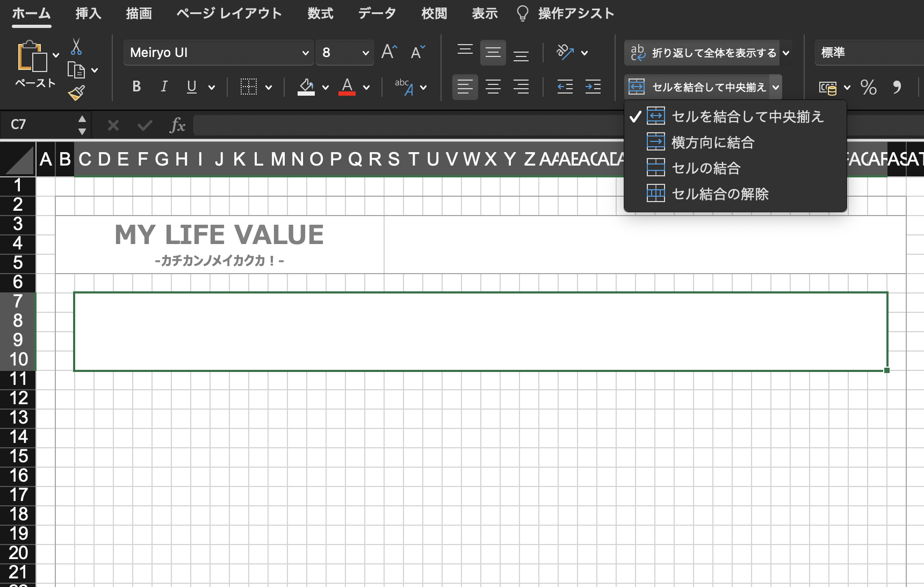Click the Increase Font Size icon
924x587 pixels.
pos(389,52)
